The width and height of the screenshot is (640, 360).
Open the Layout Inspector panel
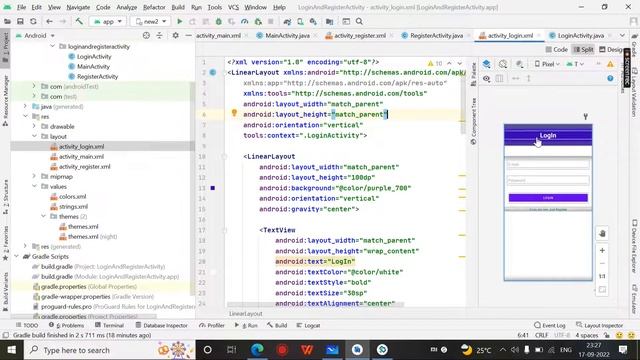tap(599, 325)
